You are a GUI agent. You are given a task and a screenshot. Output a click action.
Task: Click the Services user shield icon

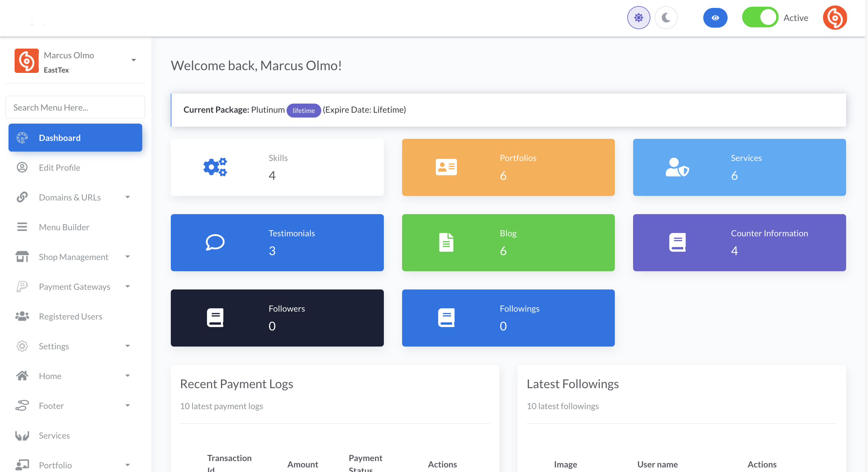click(x=677, y=167)
